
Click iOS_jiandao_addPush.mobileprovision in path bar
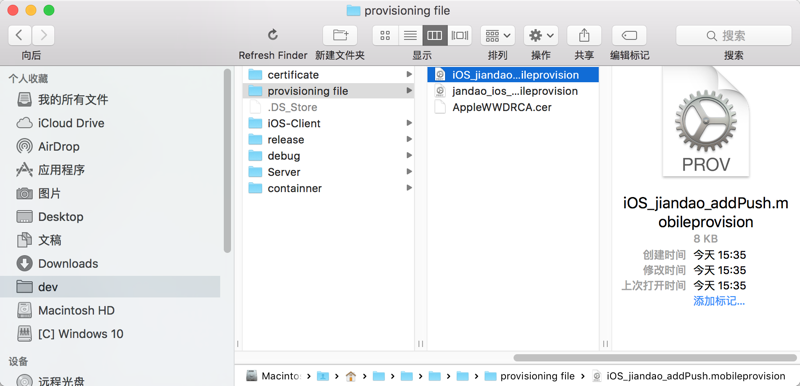coord(689,376)
